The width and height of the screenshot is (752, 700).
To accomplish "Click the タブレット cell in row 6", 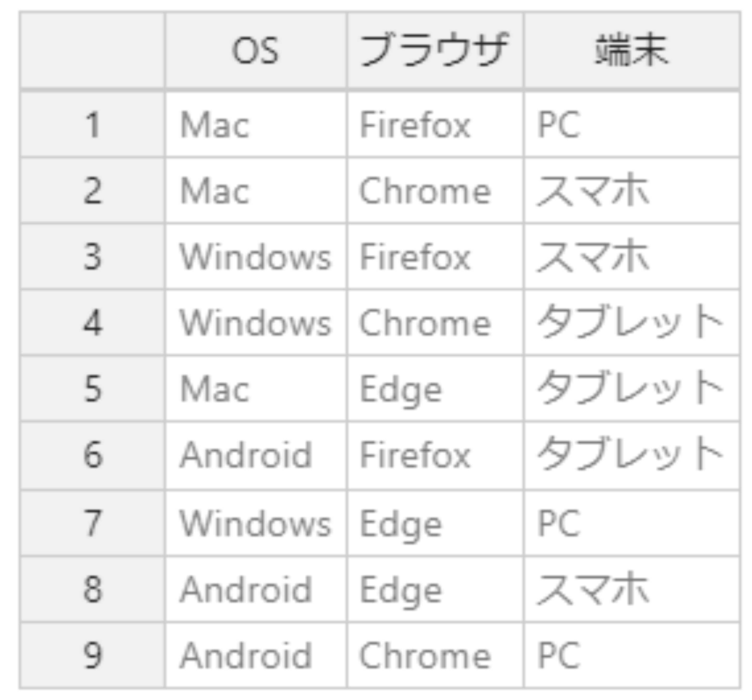I will pos(632,456).
